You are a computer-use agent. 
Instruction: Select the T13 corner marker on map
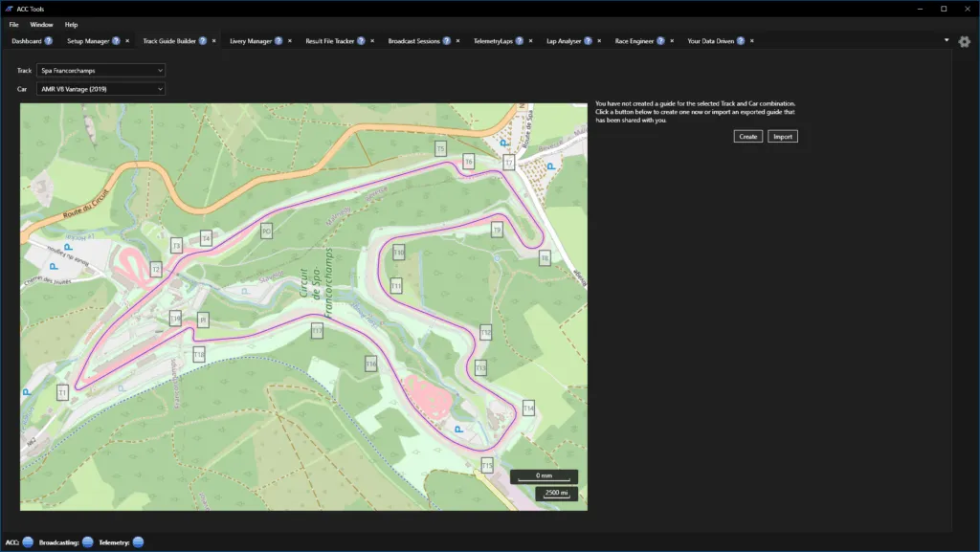click(x=480, y=367)
